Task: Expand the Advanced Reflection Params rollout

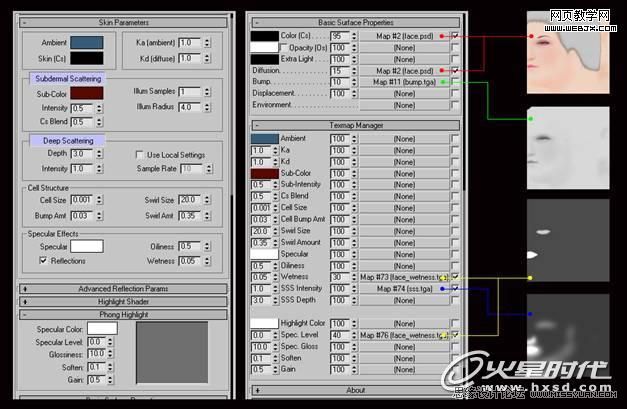Action: [x=123, y=289]
